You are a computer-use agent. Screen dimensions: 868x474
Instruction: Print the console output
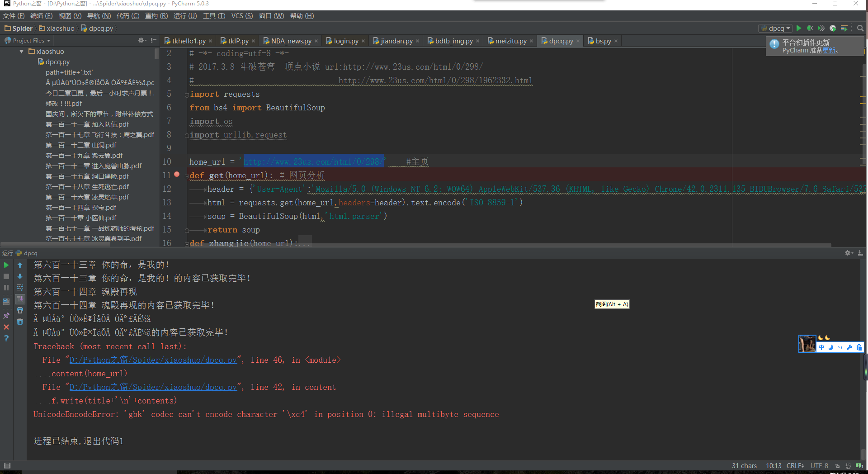(x=20, y=310)
